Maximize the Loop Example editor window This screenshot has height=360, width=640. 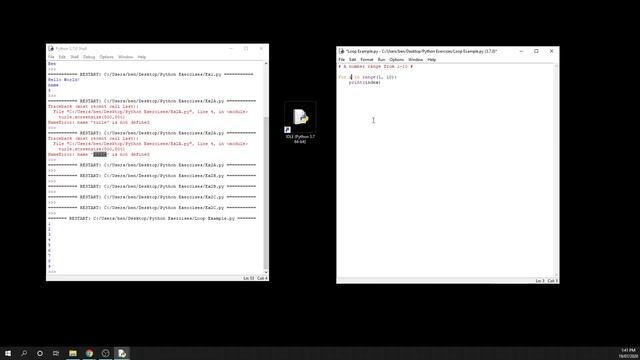coord(536,51)
